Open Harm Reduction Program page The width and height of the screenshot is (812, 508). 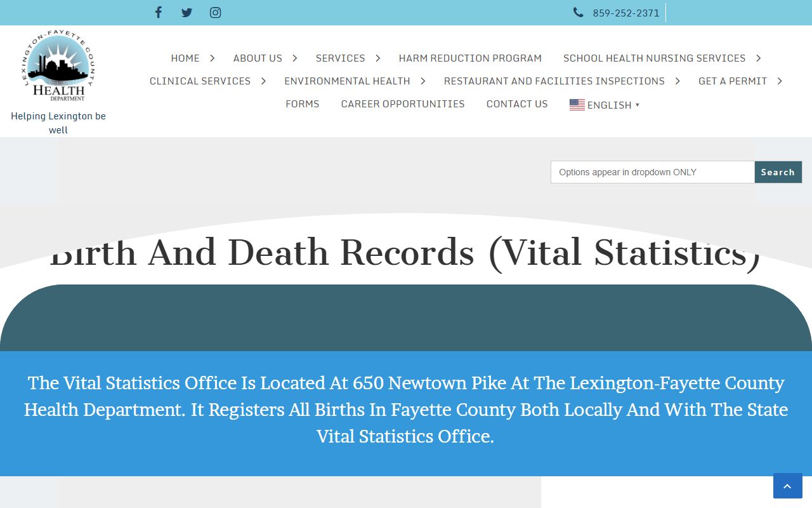click(470, 58)
